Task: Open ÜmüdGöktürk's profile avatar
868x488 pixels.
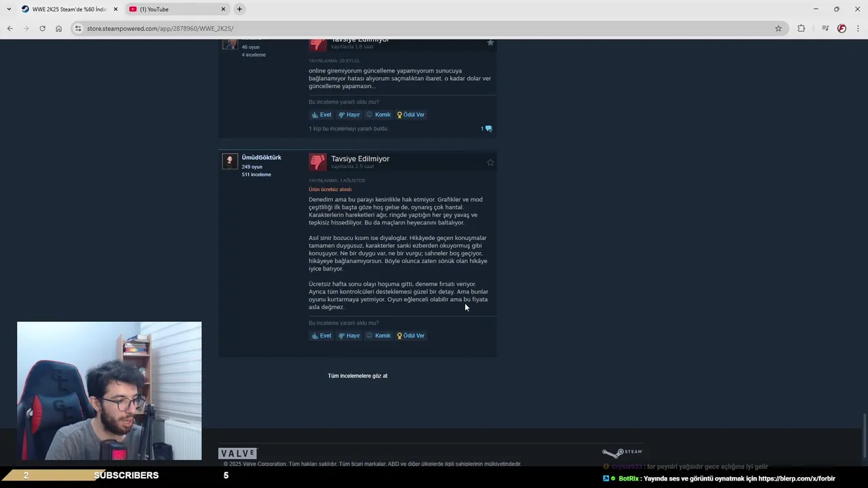Action: 230,161
